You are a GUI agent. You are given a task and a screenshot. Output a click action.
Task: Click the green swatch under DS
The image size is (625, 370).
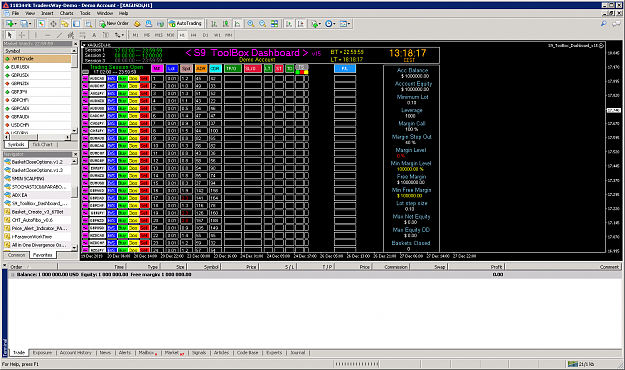298,72
